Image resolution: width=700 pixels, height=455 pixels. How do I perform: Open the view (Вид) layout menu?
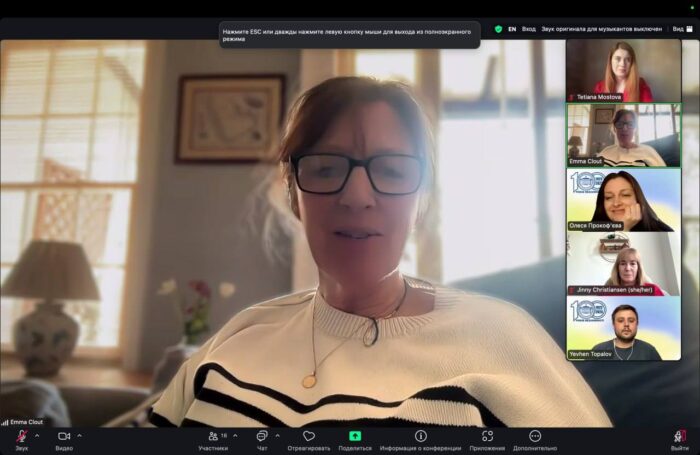coord(679,29)
